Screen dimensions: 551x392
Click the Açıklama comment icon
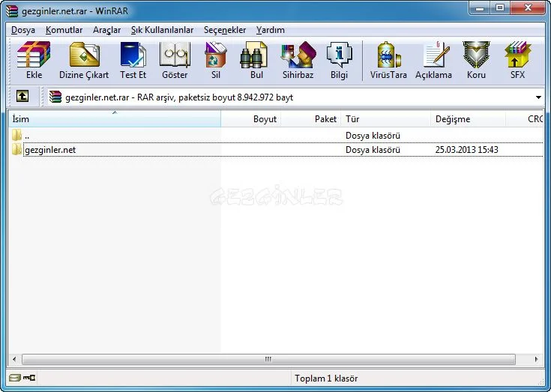(x=435, y=60)
